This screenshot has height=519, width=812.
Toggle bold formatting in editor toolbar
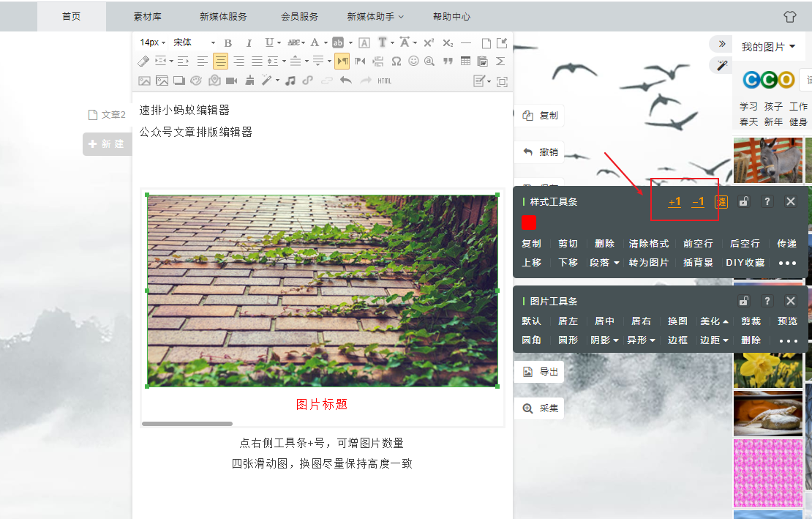(x=228, y=43)
